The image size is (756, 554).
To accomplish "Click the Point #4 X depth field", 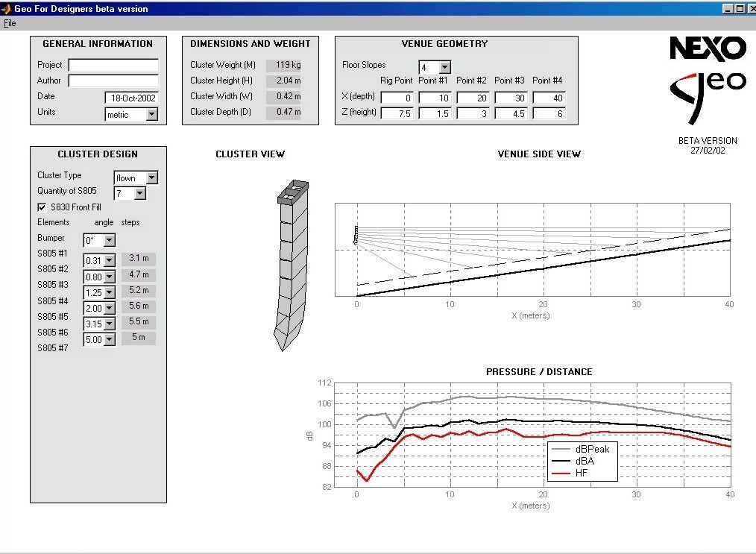I will pyautogui.click(x=549, y=98).
